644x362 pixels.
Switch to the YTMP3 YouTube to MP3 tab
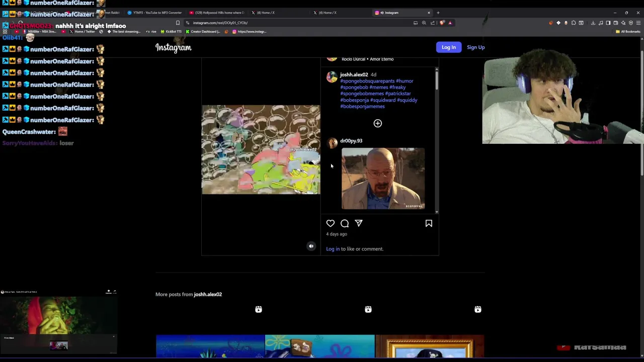coord(154,13)
